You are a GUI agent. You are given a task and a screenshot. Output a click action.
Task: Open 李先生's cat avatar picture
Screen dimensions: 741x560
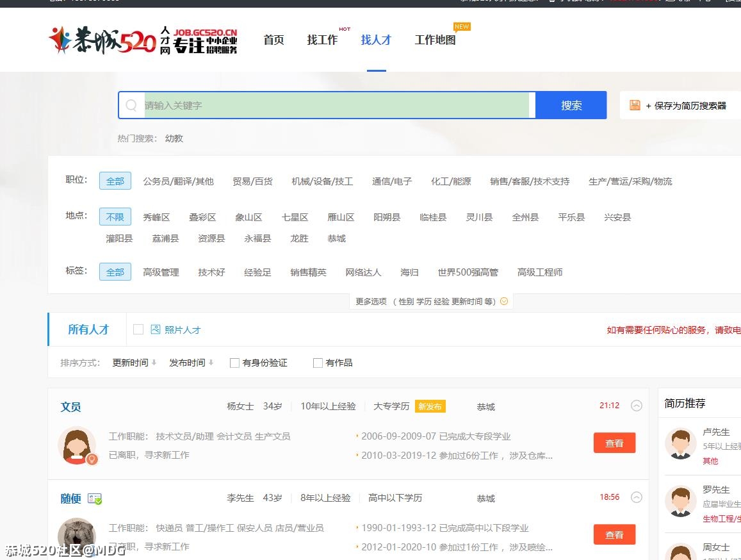[x=77, y=538]
